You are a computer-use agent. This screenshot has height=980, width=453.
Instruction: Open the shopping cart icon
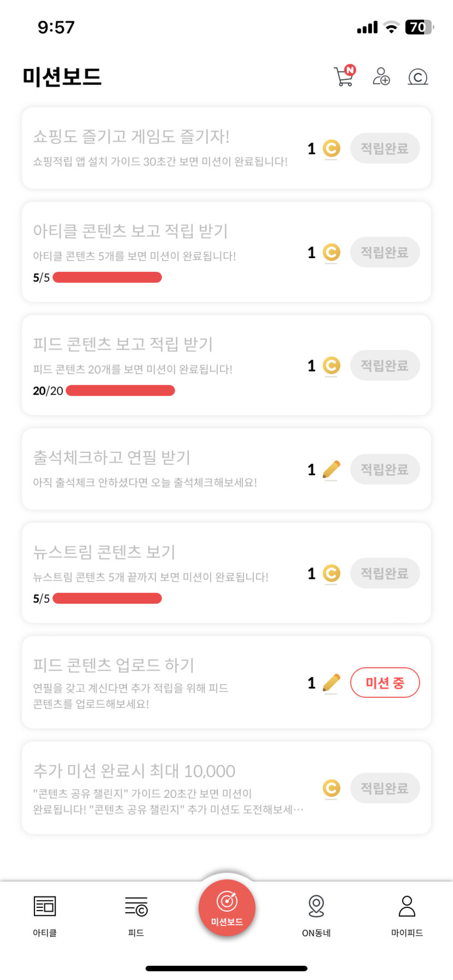344,76
